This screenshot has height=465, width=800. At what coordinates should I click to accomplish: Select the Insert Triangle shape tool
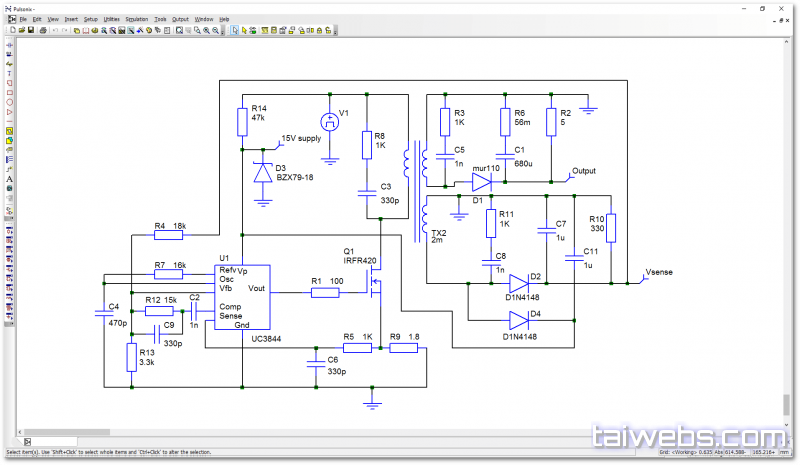(x=9, y=112)
